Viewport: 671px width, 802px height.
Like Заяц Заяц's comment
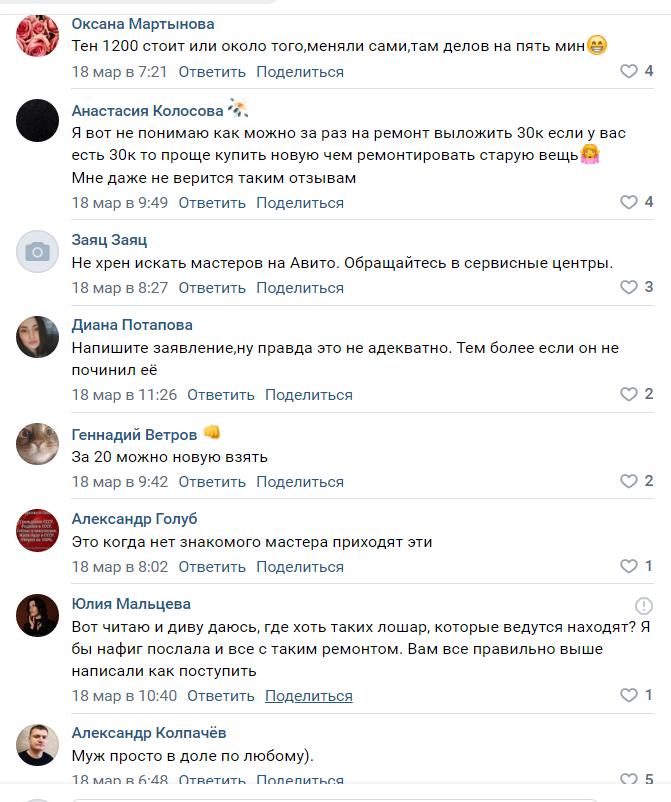click(628, 288)
